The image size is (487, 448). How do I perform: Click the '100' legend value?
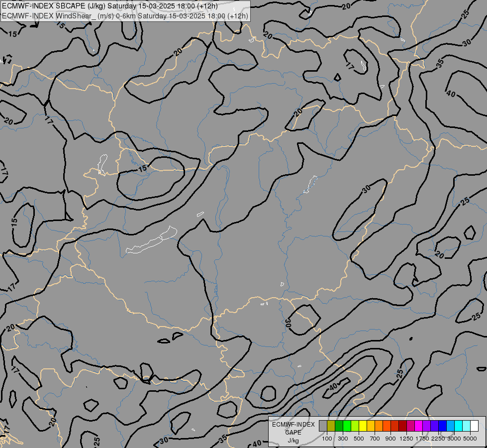(327, 439)
